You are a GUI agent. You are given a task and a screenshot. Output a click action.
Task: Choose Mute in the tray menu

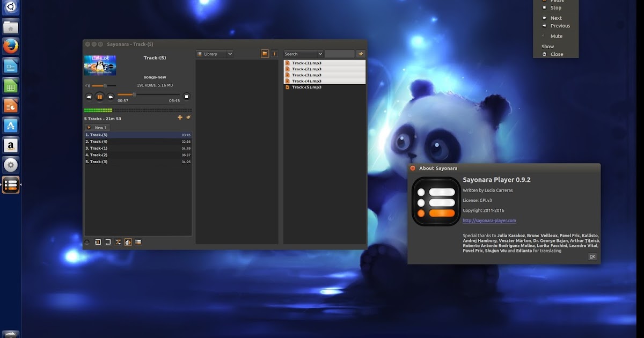(x=557, y=36)
